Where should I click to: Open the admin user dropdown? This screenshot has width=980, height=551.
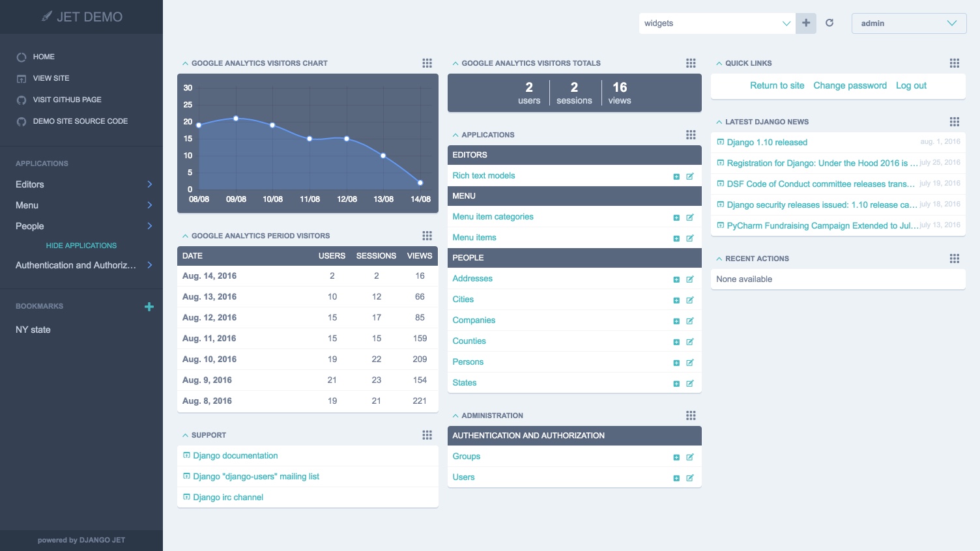pos(908,23)
